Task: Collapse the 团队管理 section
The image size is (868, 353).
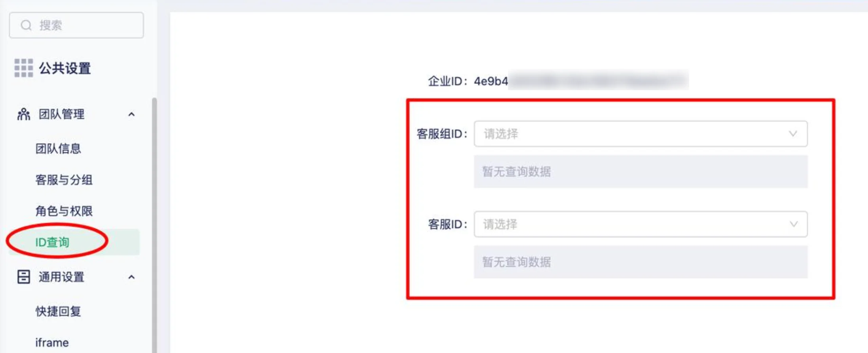Action: 132,114
